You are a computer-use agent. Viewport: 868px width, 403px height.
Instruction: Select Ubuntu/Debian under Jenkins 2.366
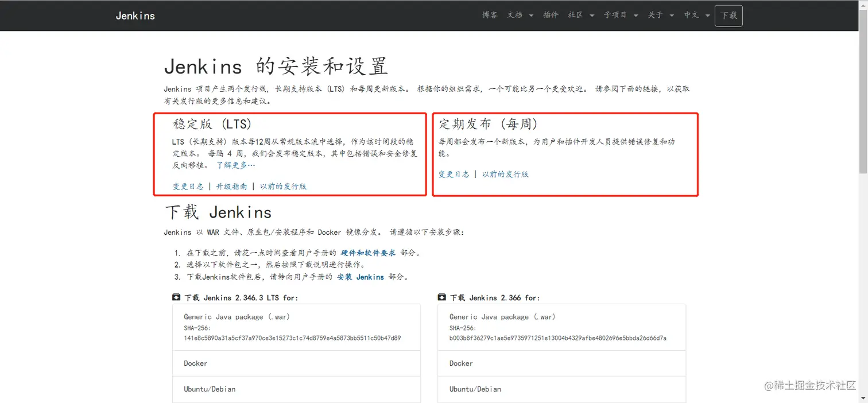(562, 389)
